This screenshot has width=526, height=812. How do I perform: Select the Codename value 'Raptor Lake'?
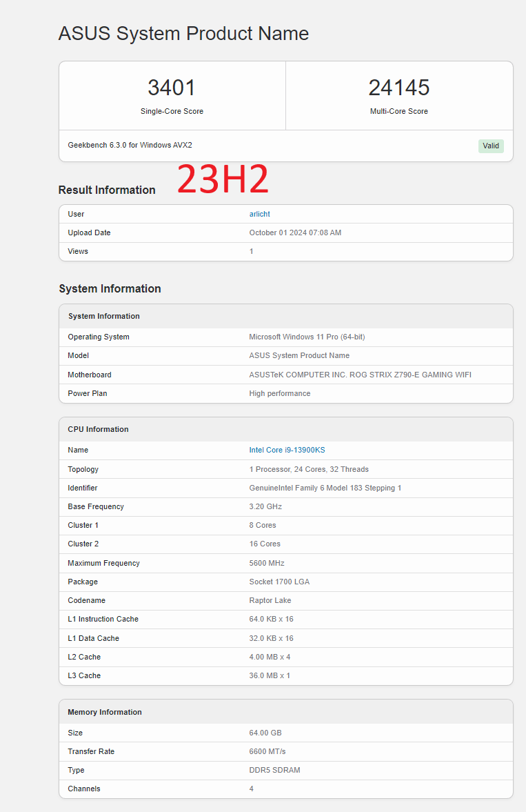(270, 600)
